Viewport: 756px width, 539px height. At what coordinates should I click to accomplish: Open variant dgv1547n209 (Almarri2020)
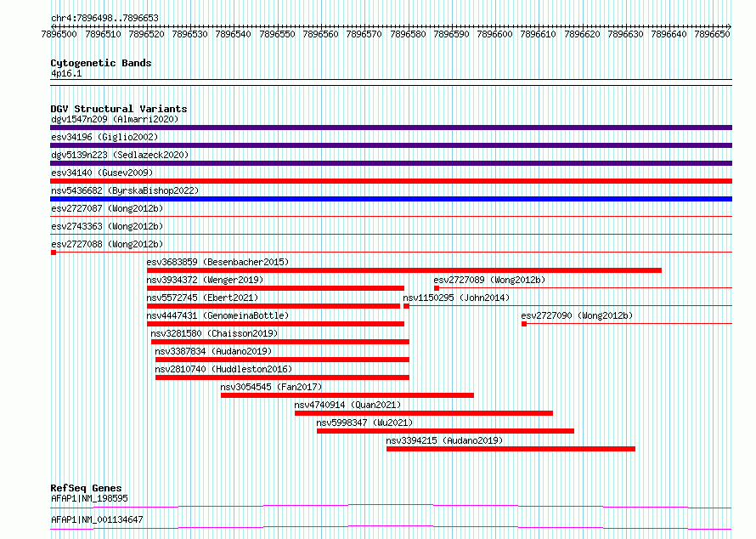(115, 119)
